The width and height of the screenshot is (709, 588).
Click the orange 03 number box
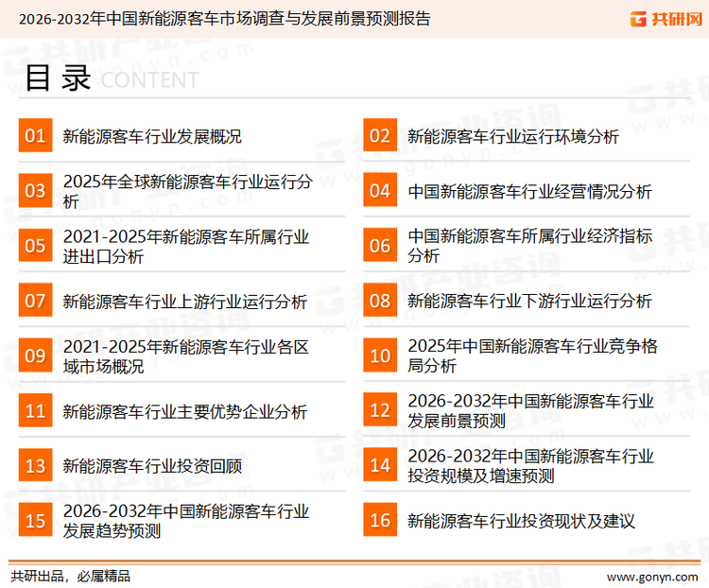35,190
